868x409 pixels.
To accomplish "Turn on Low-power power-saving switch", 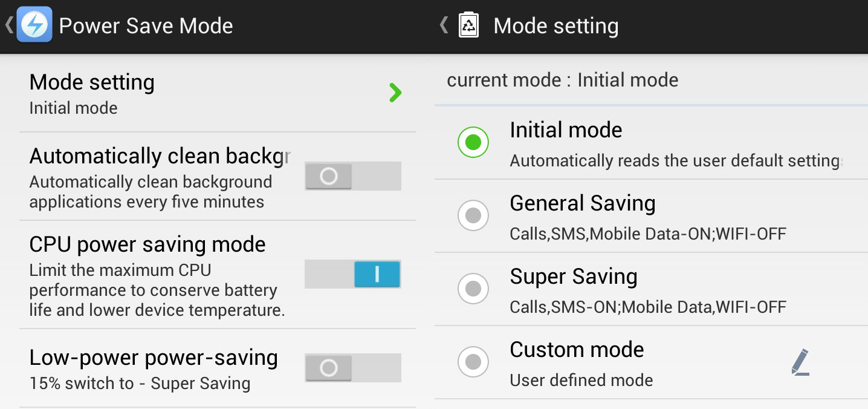I will point(352,368).
